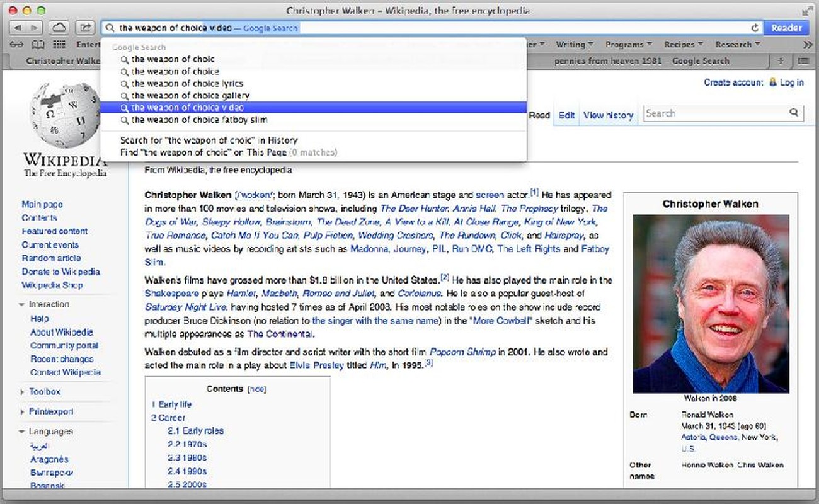Open the Popcorn Shrimp film link
This screenshot has height=504, width=819.
(x=462, y=352)
